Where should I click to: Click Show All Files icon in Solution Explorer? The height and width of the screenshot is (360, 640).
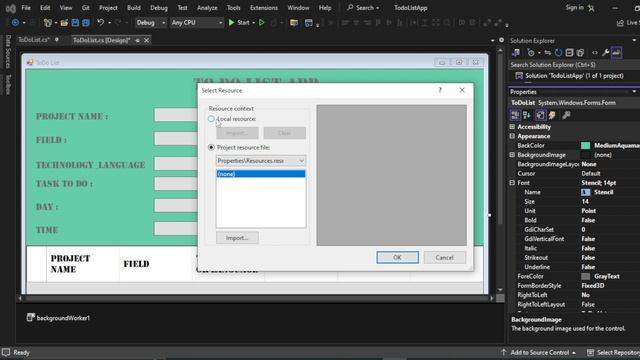coord(580,53)
